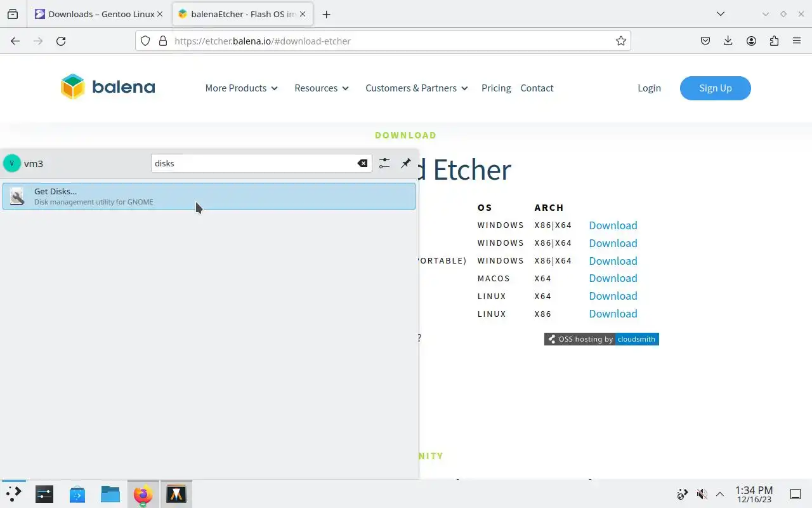Download the macOS X64 build
Screen dimensions: 812x508
click(613, 278)
